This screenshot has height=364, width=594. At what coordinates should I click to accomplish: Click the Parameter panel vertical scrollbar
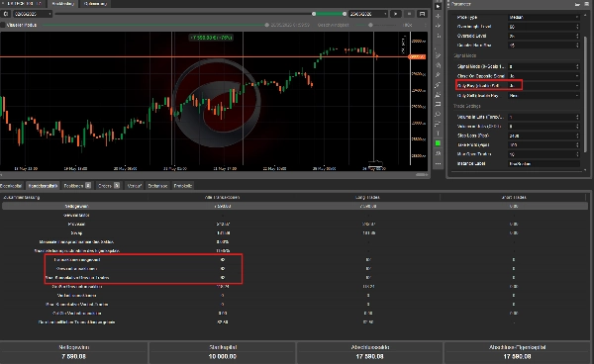point(586,95)
